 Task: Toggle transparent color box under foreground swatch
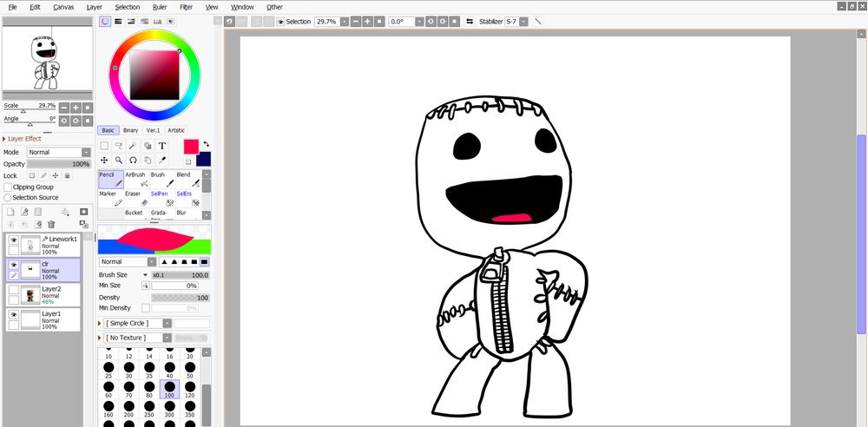(188, 161)
